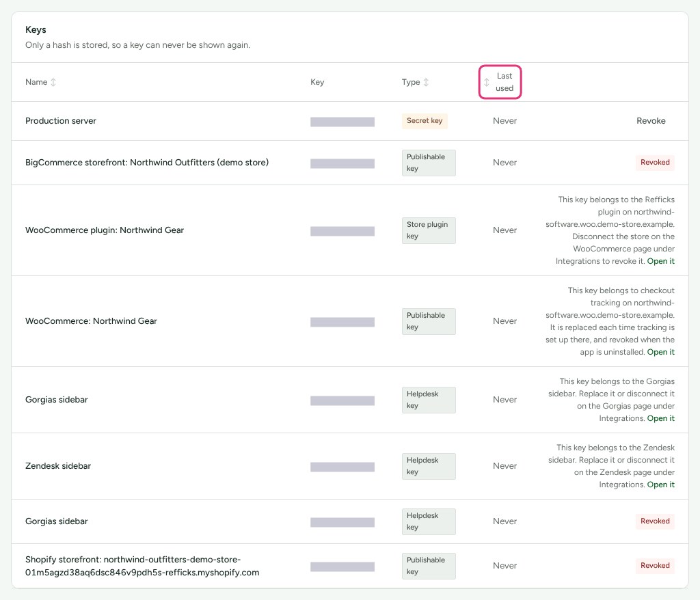Select the Production server key name
700x600 pixels.
point(61,121)
